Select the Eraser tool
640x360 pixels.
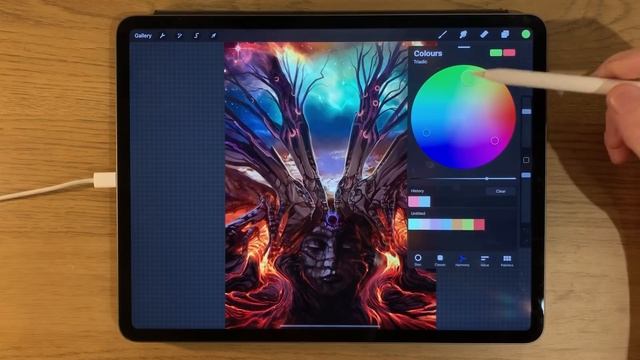(484, 35)
